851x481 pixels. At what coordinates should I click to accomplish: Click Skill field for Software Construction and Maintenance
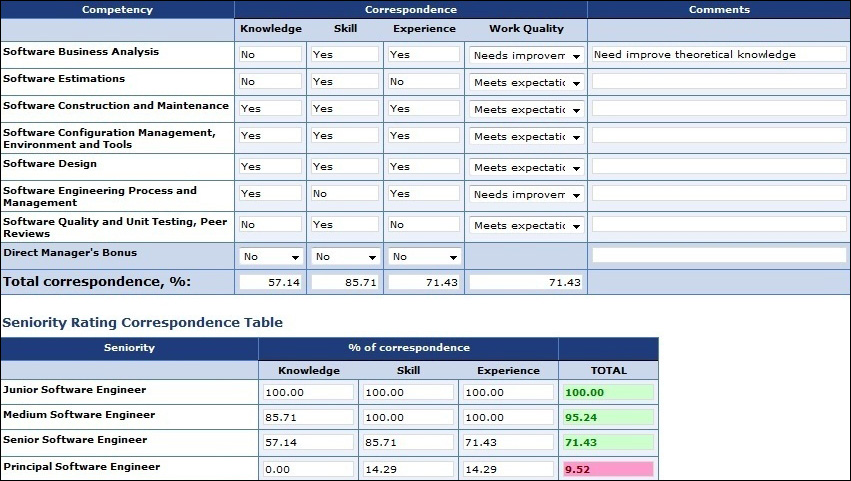click(345, 109)
